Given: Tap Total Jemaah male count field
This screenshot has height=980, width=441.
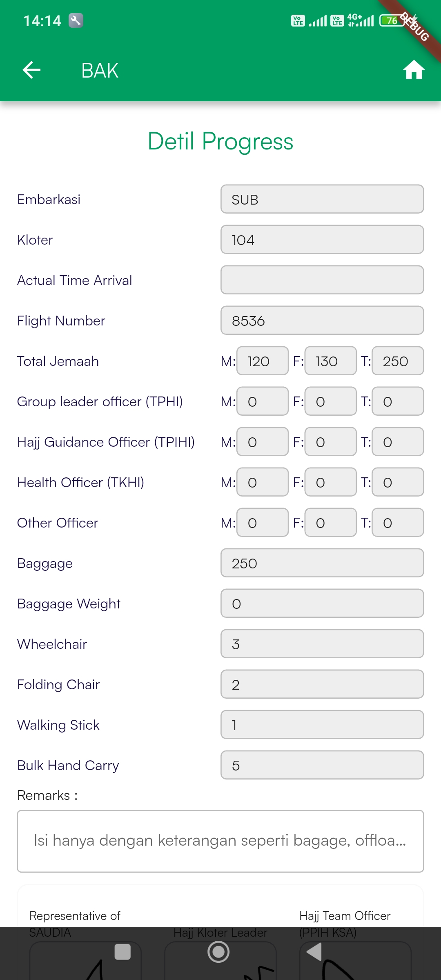Looking at the screenshot, I should 262,361.
